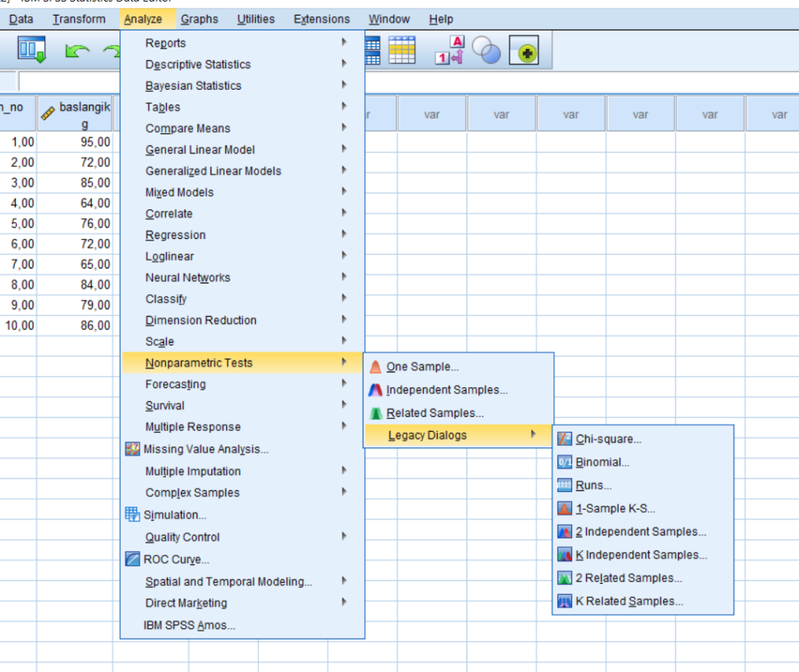Click the baslangik column header
The width and height of the screenshot is (799, 672).
[76, 114]
